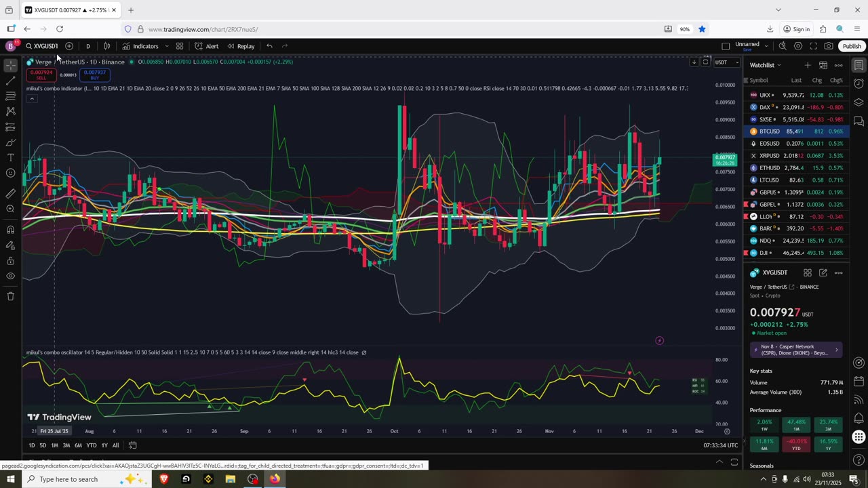Click the remove objects trash icon
Viewport: 868px width, 488px height.
[10, 296]
